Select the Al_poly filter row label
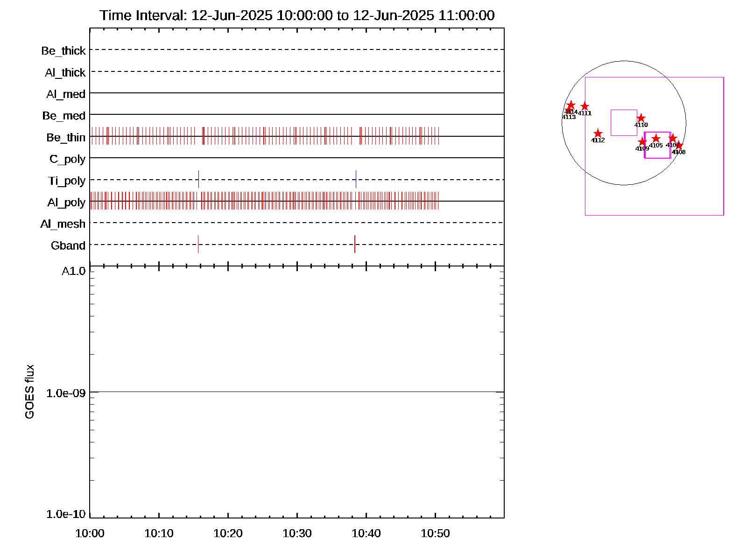747x560 pixels. pos(66,203)
